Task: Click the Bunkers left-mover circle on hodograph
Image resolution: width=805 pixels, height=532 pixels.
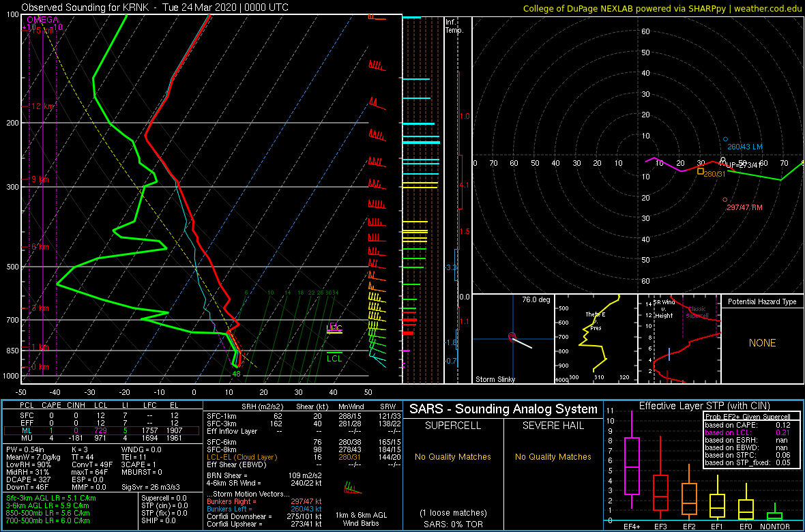Action: click(x=725, y=139)
